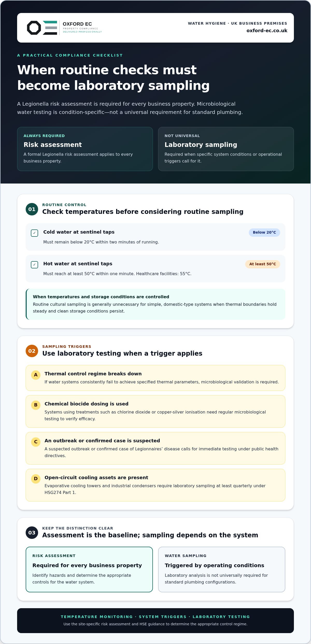Click the 01 step number badge
The width and height of the screenshot is (311, 644).
[x=32, y=209]
